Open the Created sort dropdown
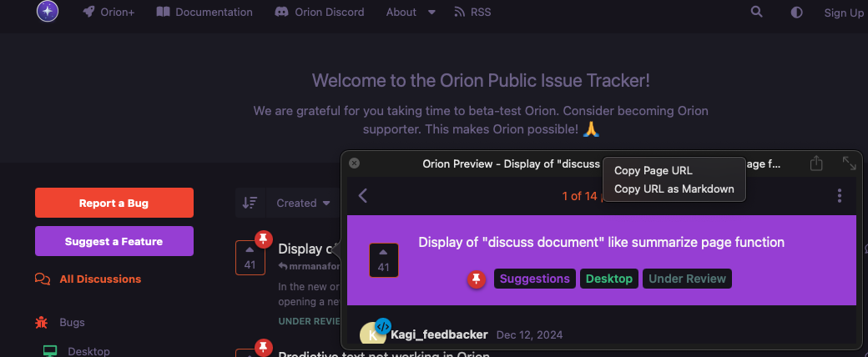 pos(304,203)
